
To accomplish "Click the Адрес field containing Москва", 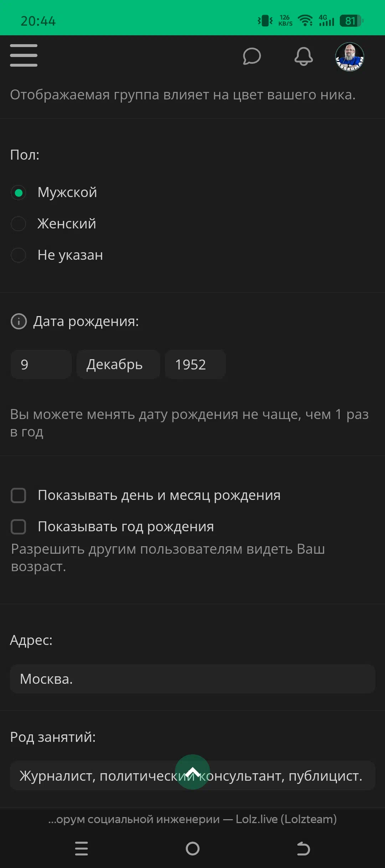I will [192, 679].
